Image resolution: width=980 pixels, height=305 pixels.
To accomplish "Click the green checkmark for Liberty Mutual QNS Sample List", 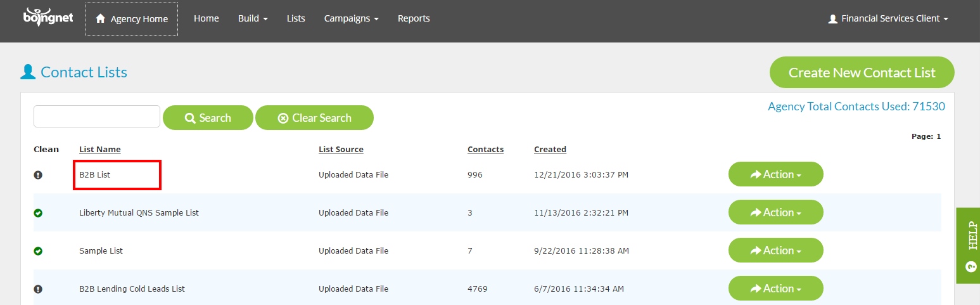I will pos(38,213).
